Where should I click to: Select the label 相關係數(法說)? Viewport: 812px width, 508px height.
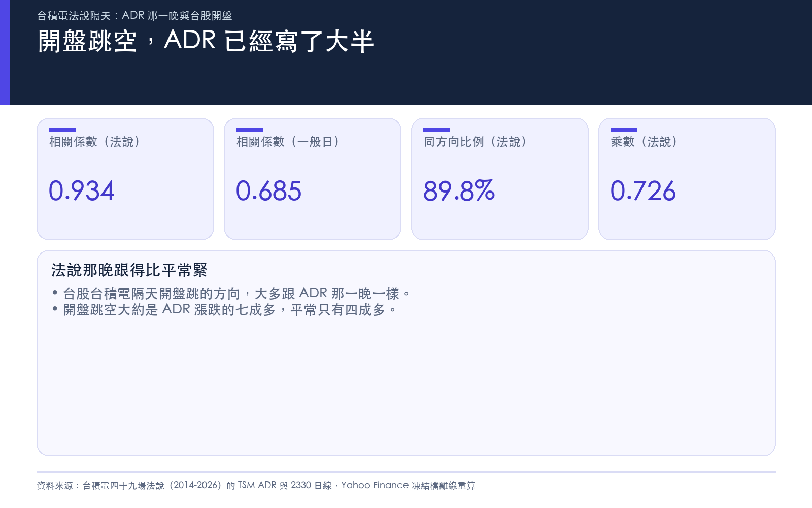[94, 142]
